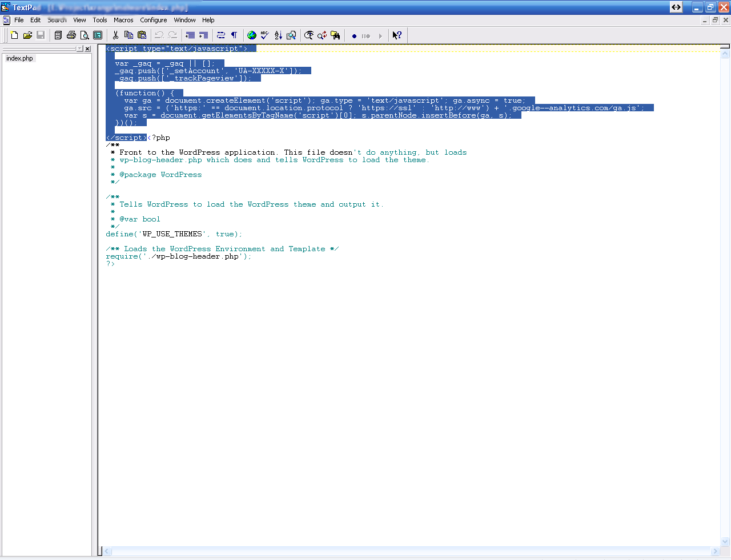Copy selection with the Copy icon

click(128, 35)
